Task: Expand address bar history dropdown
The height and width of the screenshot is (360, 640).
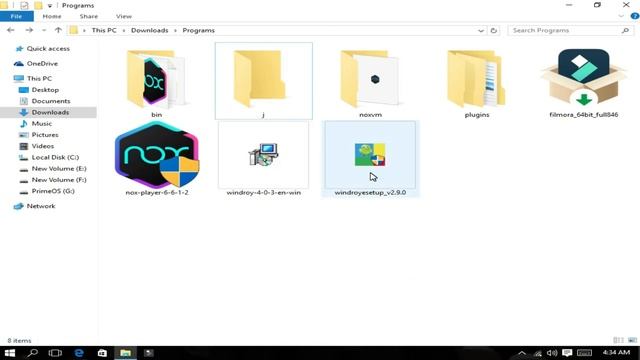Action: click(480, 30)
